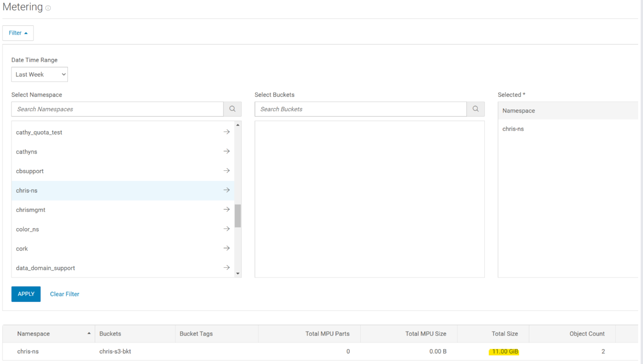Click the arrow next to chrismgmt
Screen dimensions: 643x364
[226, 209]
